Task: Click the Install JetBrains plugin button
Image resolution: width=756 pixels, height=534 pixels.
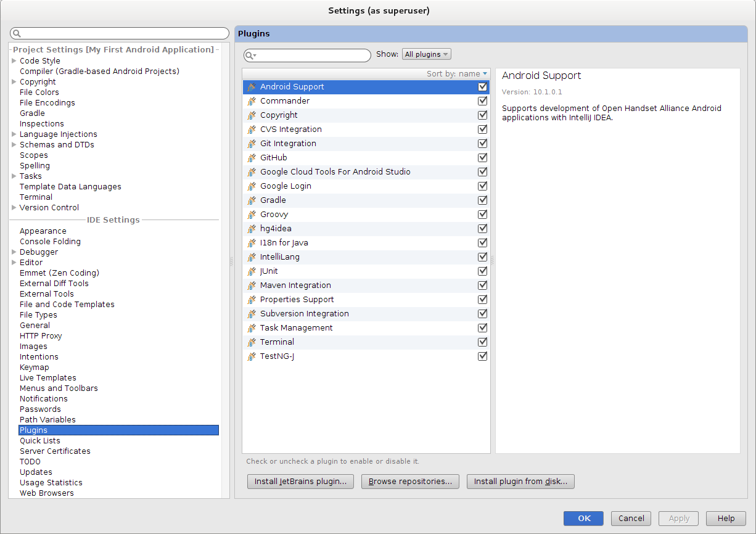Action: [300, 482]
